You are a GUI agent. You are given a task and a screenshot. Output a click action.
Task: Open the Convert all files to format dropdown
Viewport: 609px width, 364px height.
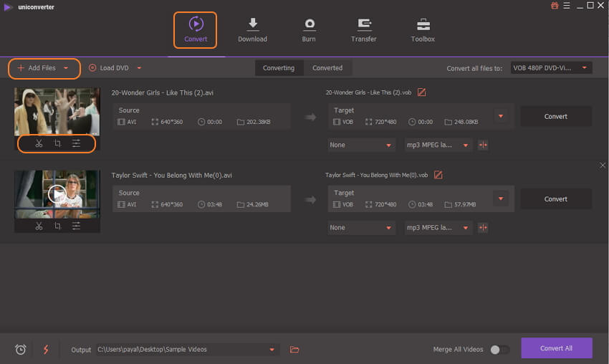tap(551, 68)
